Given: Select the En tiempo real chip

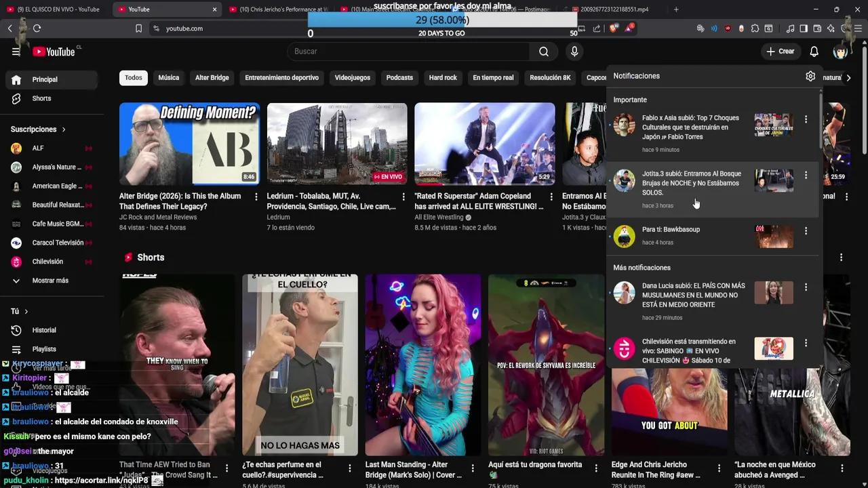Looking at the screenshot, I should [x=493, y=78].
